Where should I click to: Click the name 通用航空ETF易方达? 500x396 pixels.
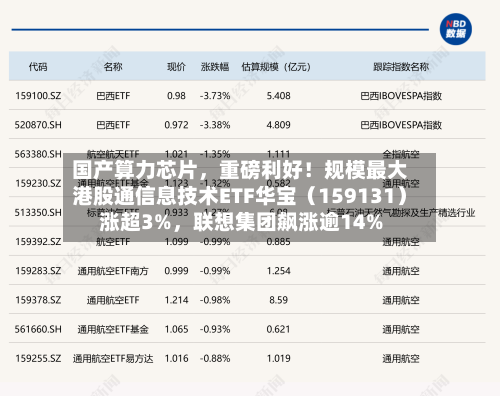[113, 358]
